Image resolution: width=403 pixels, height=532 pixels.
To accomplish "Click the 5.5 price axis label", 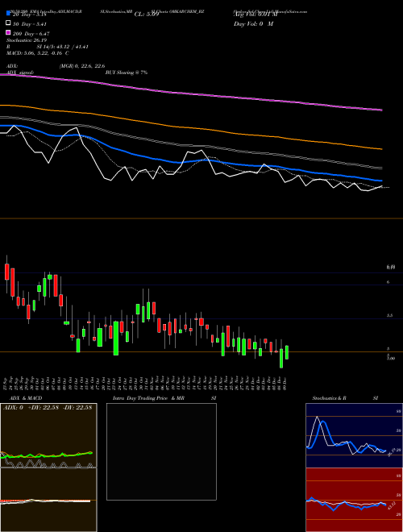I will coord(389,315).
